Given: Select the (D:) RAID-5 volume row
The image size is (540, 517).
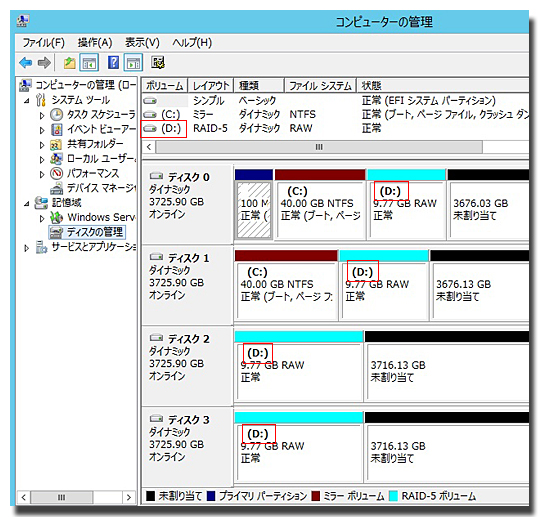Looking at the screenshot, I should 335,128.
